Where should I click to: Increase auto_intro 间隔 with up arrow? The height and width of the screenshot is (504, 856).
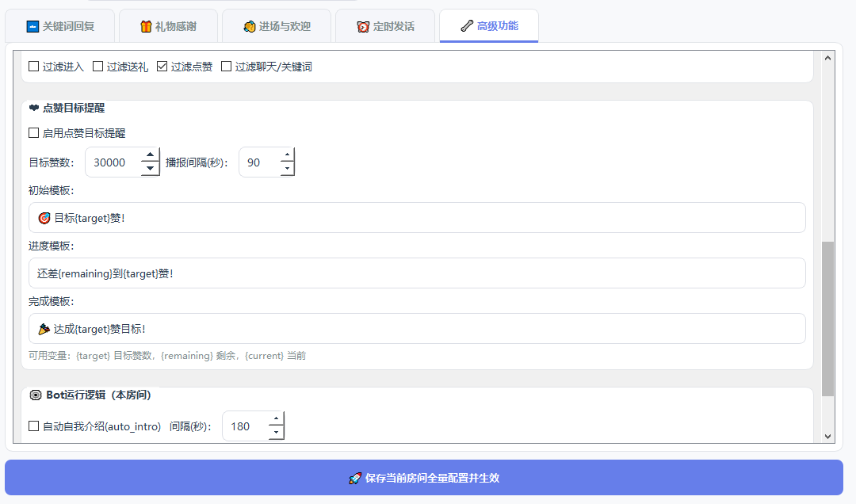tap(275, 420)
